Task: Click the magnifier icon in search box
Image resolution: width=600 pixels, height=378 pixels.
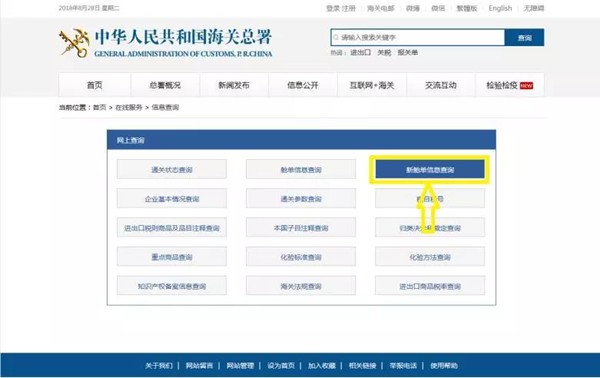Action: click(336, 37)
